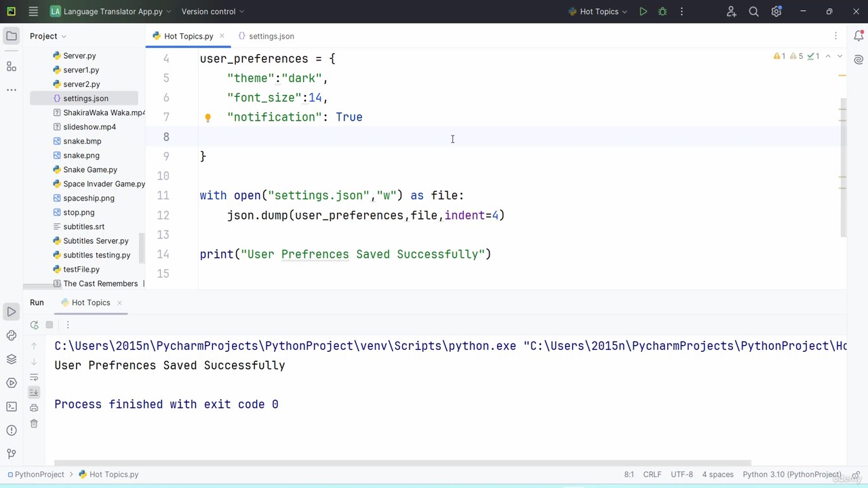Open the 8:1 line and column indicator

[629, 474]
